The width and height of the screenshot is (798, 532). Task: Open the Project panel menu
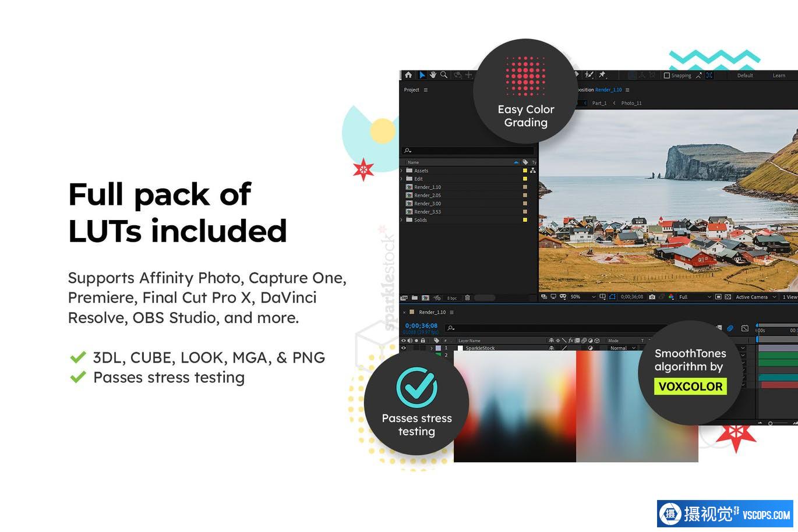[426, 90]
